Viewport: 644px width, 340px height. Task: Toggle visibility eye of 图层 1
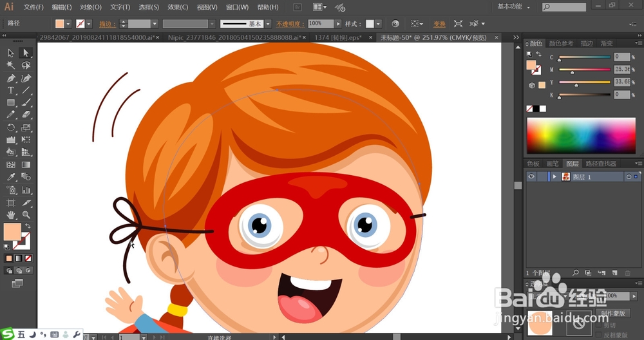[531, 176]
